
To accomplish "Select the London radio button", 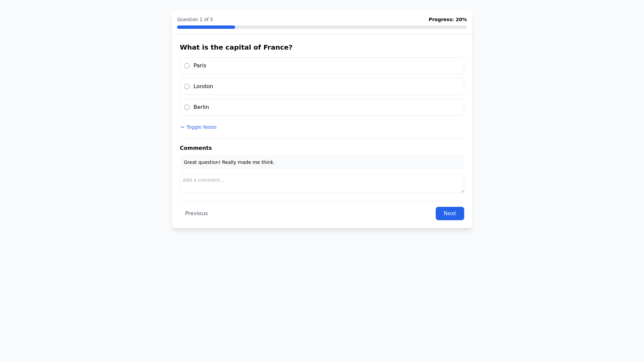I will click(x=187, y=86).
